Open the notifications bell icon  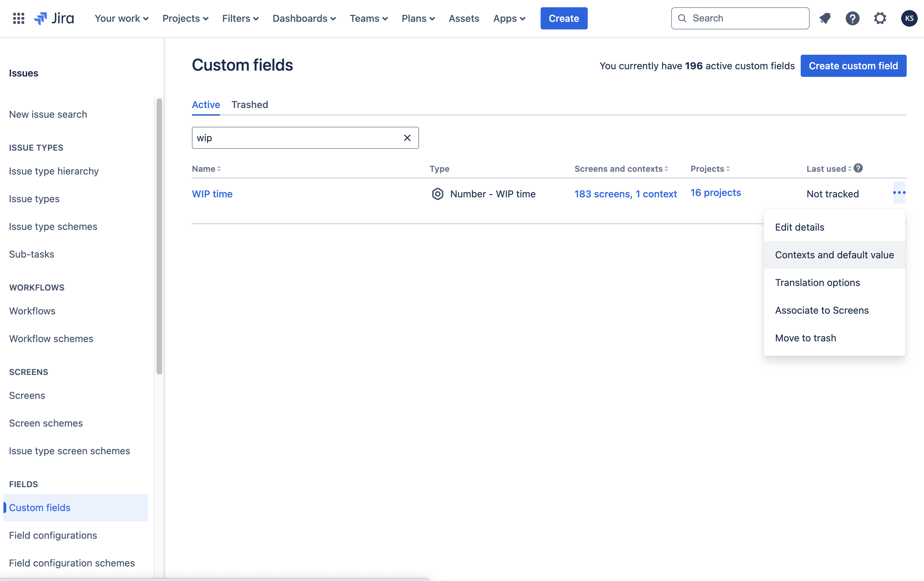click(825, 18)
